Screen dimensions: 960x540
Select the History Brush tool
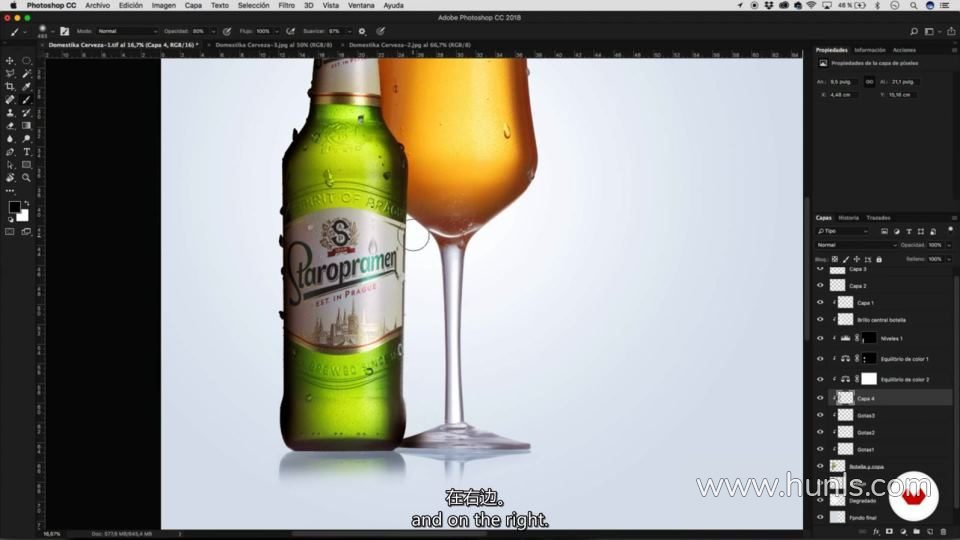26,113
